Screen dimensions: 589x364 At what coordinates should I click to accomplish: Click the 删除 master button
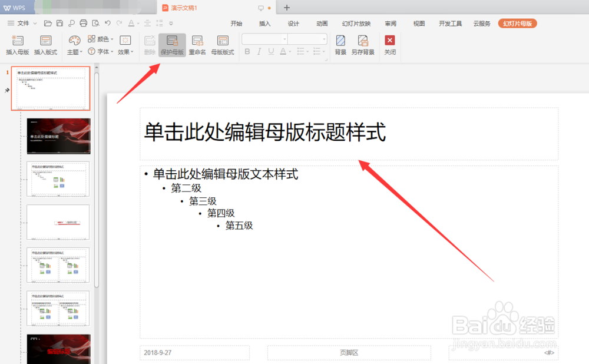coord(150,45)
